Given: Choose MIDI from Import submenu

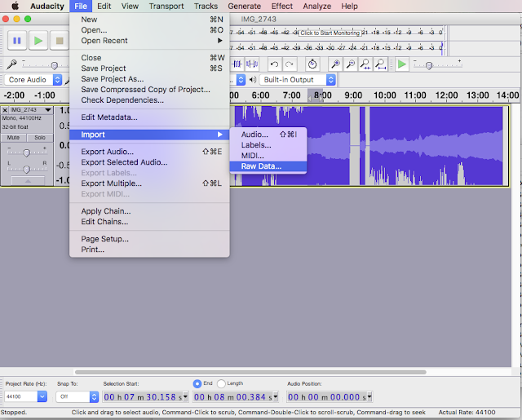Looking at the screenshot, I should tap(268, 156).
